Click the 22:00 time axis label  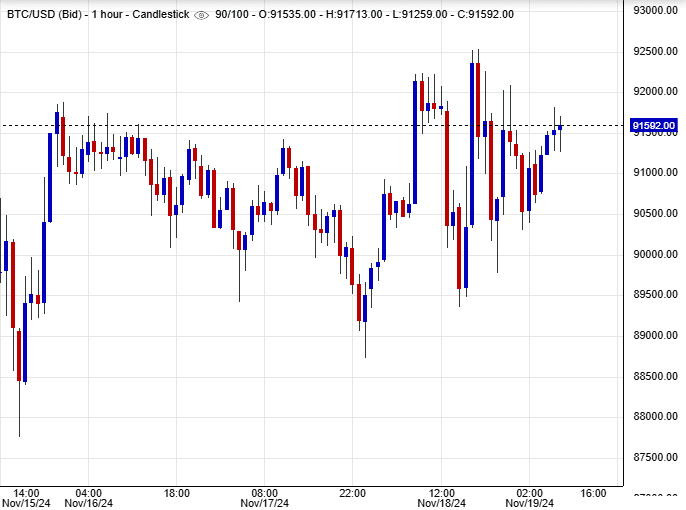pyautogui.click(x=353, y=493)
